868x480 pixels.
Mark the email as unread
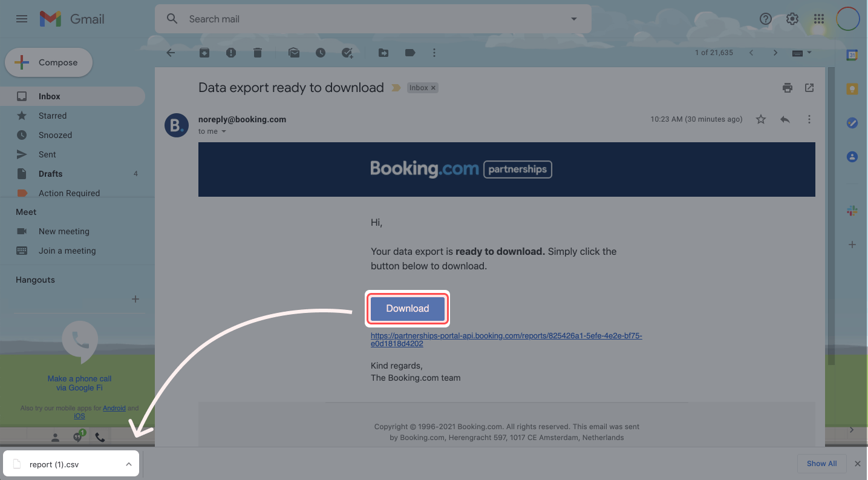coord(294,53)
